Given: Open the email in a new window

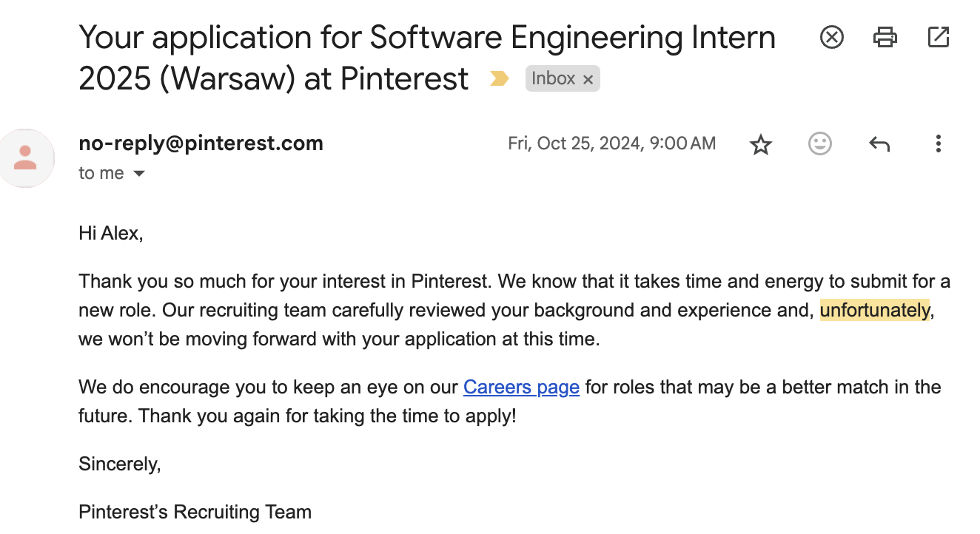Looking at the screenshot, I should 939,37.
